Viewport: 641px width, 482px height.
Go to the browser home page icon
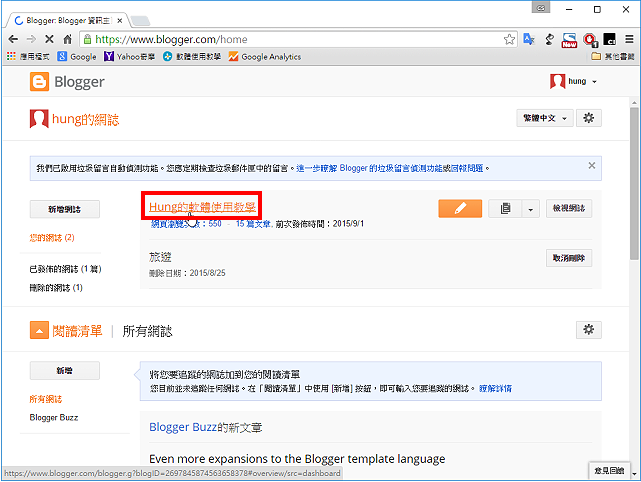click(x=67, y=39)
